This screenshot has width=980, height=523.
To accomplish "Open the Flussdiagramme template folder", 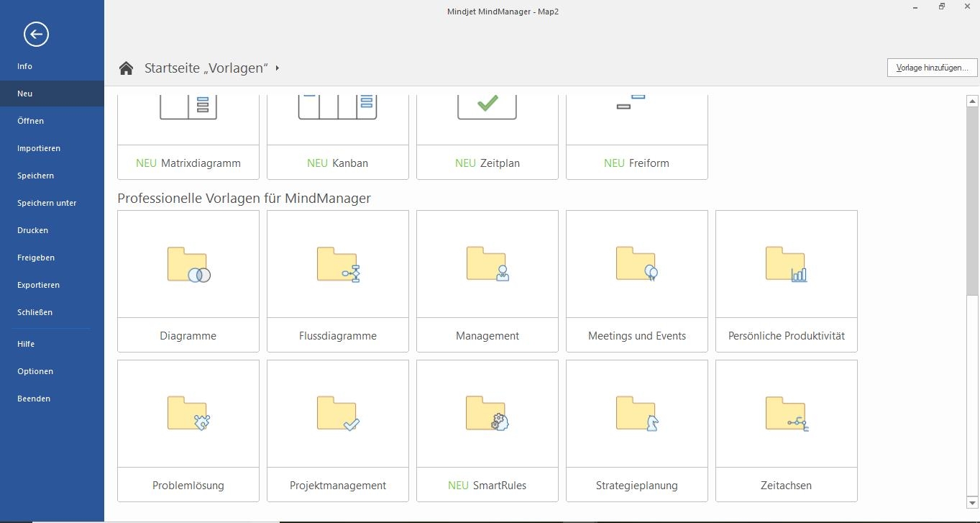I will (338, 265).
